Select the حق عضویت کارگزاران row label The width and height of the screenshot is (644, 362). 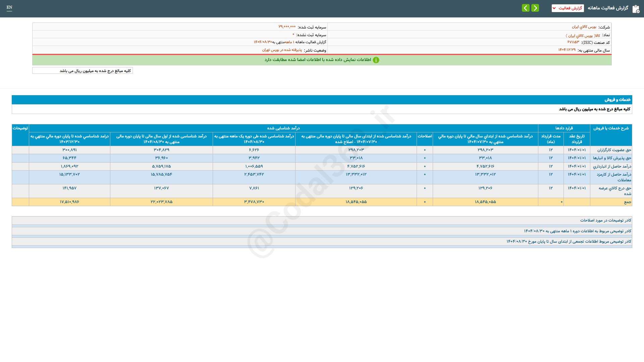[x=614, y=150]
